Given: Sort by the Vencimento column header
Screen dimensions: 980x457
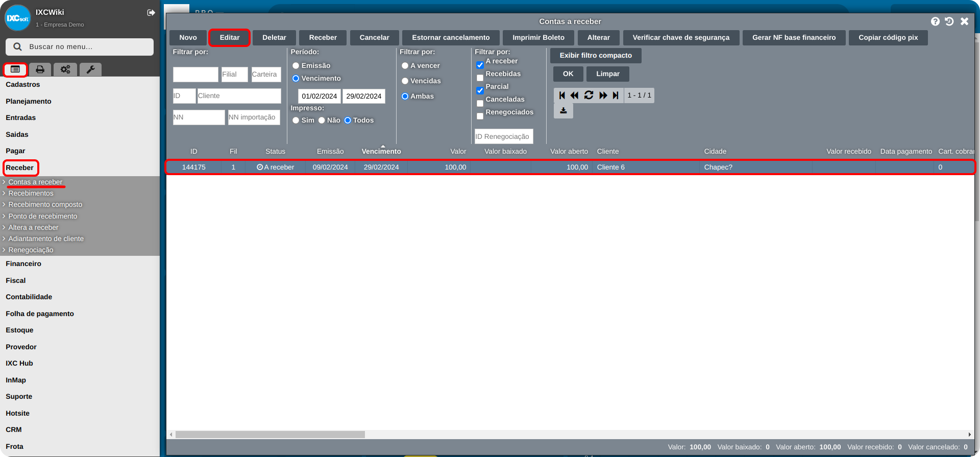Looking at the screenshot, I should [x=381, y=152].
